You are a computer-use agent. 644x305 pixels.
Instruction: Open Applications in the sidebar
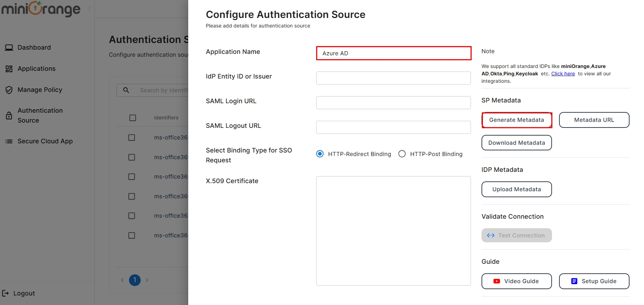tap(37, 69)
